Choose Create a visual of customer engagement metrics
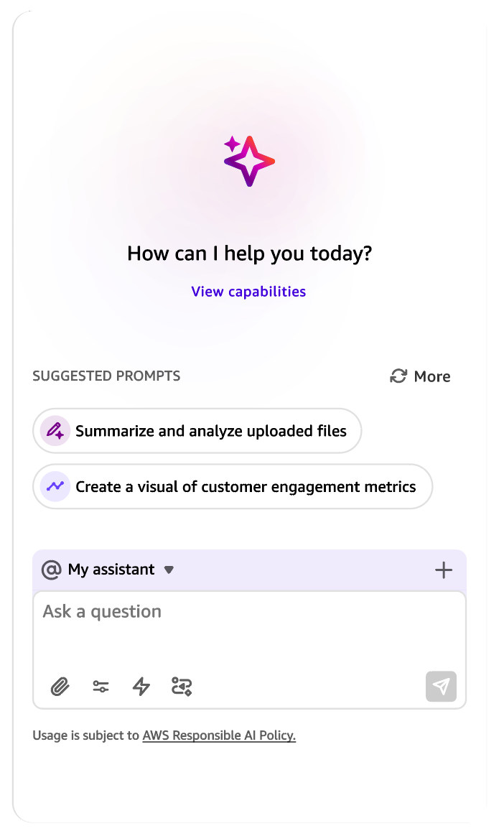This screenshot has height=831, width=504. coord(233,486)
